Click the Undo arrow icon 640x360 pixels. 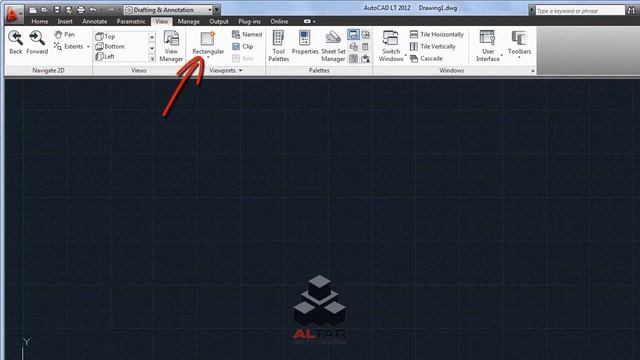coord(93,10)
